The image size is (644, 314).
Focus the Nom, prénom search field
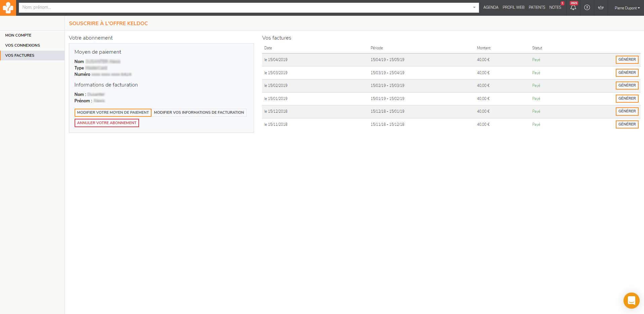click(245, 7)
